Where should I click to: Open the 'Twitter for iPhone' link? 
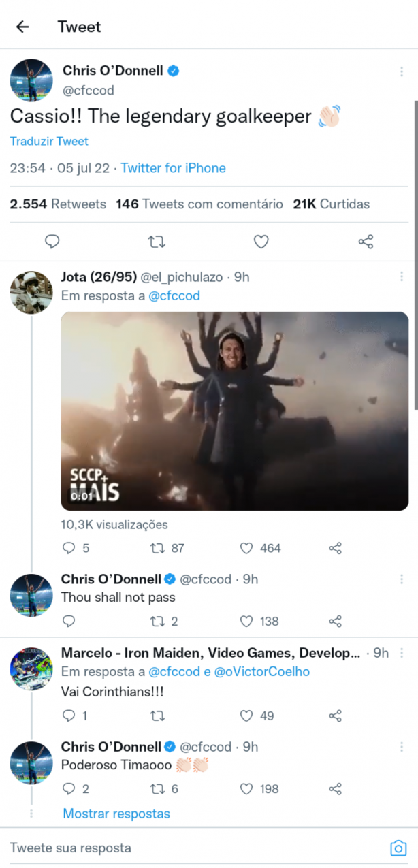(174, 168)
